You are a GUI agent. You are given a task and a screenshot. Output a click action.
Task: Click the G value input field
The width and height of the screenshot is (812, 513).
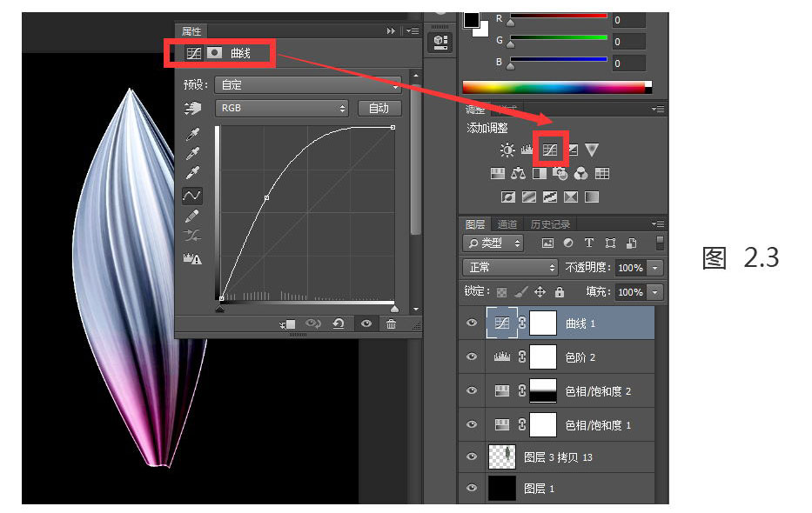point(628,42)
